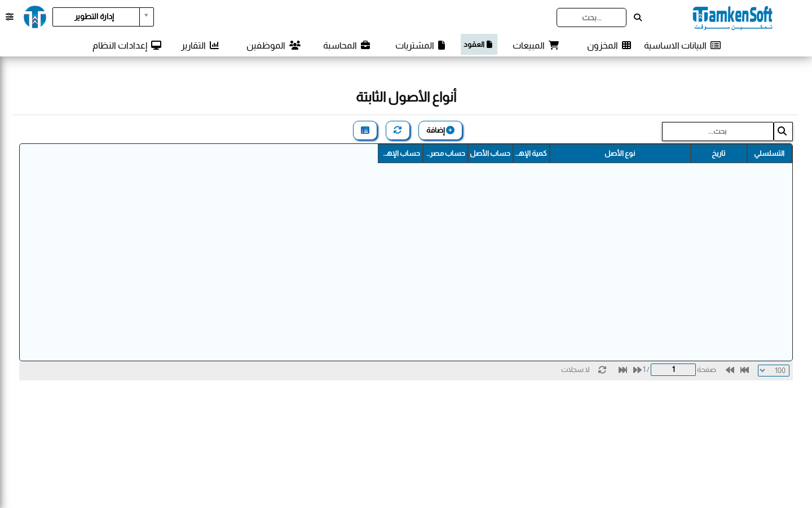Go to the first page in pager
Screen dimensions: 812x508
[x=744, y=370]
